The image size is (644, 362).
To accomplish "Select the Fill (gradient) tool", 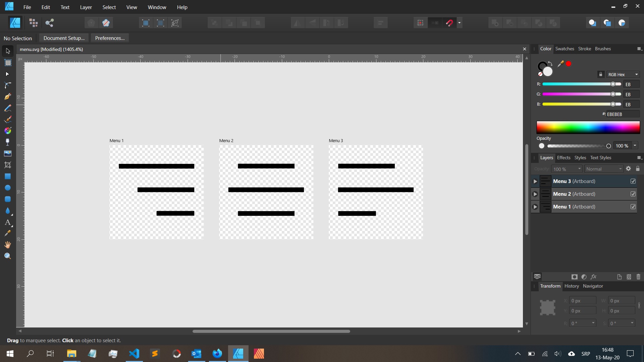I will (8, 131).
